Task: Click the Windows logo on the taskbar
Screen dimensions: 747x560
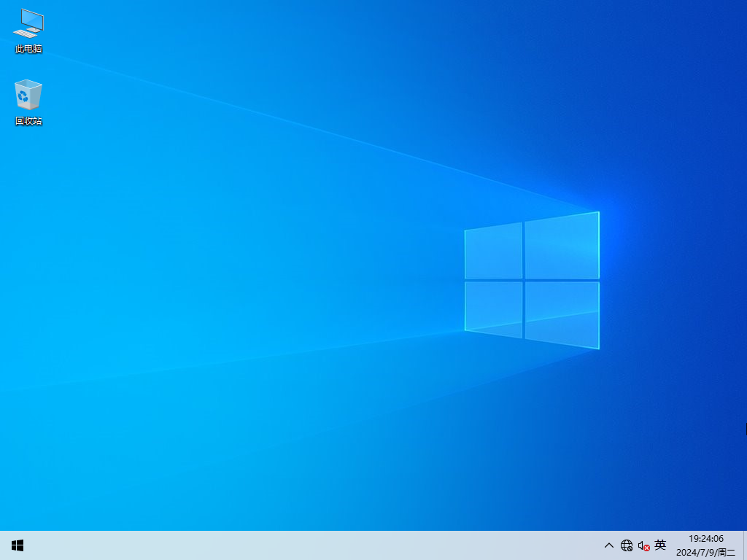Action: point(17,545)
